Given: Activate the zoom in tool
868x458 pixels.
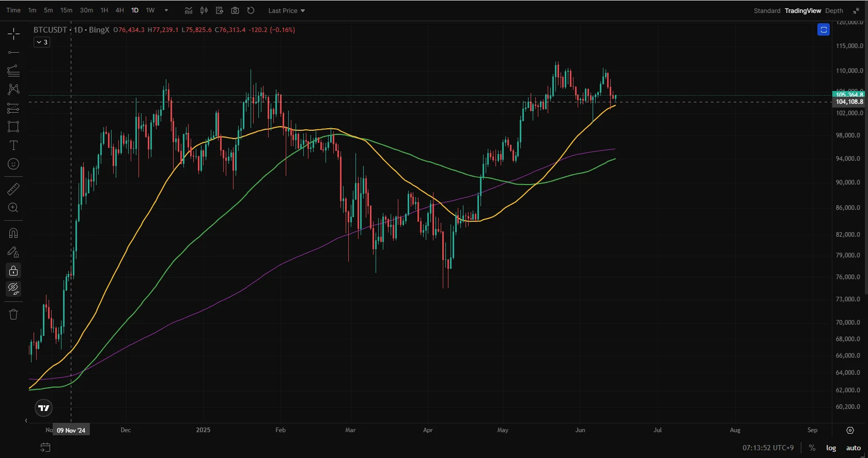Looking at the screenshot, I should [13, 208].
